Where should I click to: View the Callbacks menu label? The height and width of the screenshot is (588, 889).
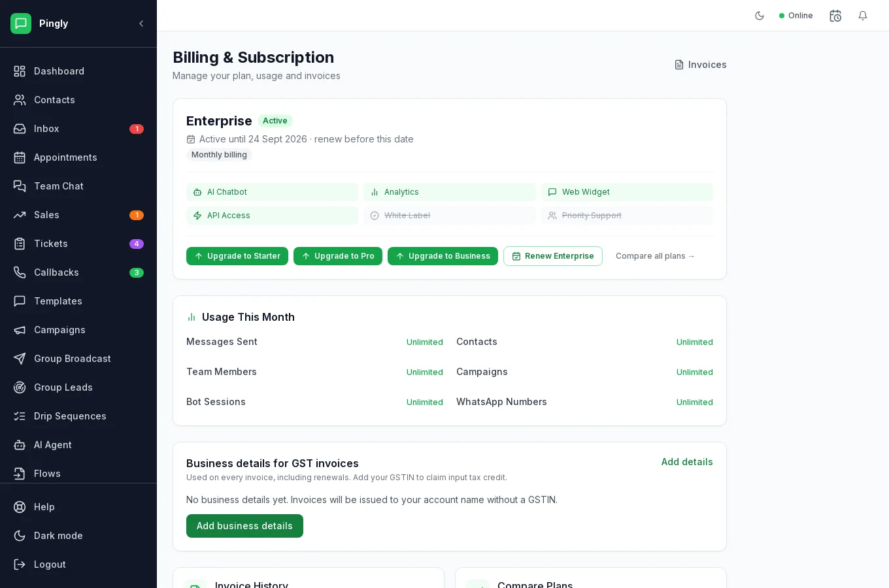click(x=56, y=272)
